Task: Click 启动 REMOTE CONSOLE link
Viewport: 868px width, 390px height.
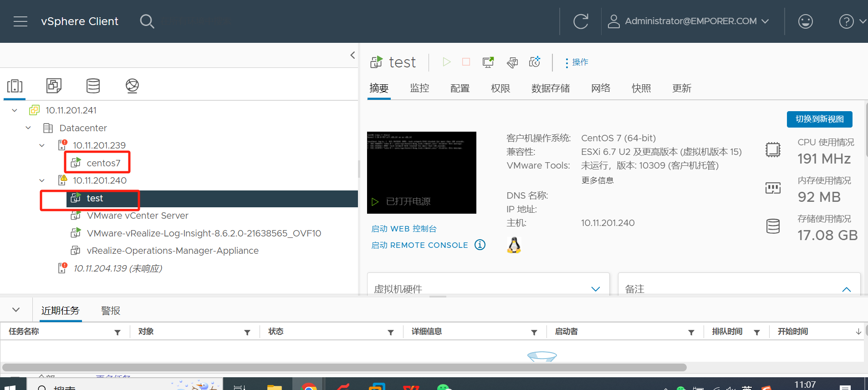Action: pos(419,245)
